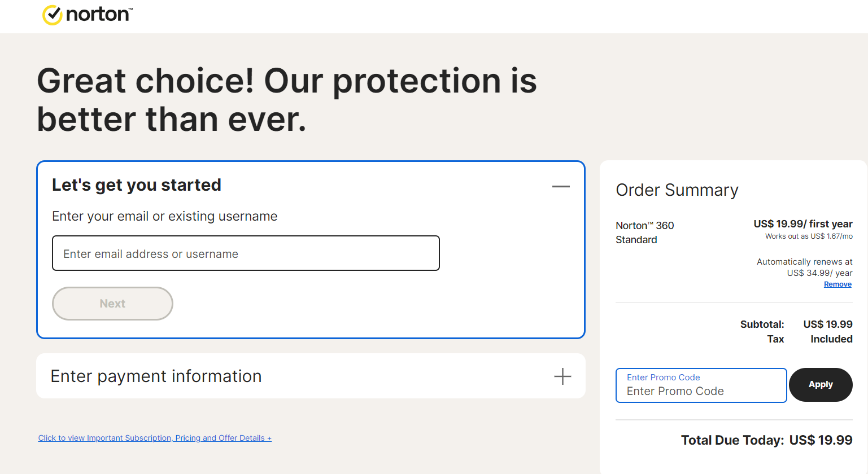The height and width of the screenshot is (474, 868).
Task: View Important Subscription, Pricing and Offer Details
Action: 155,438
